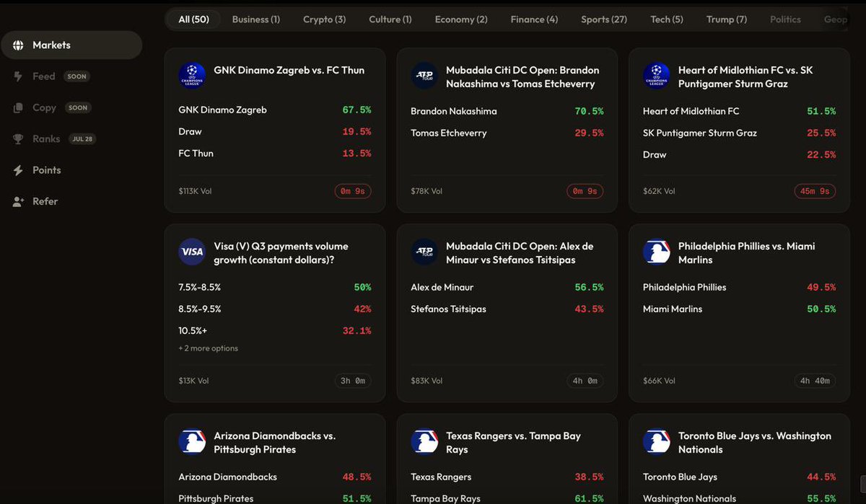Click MLB logo on Diamondbacks vs Pirates card
Screen dimensions: 866x504
click(x=192, y=441)
